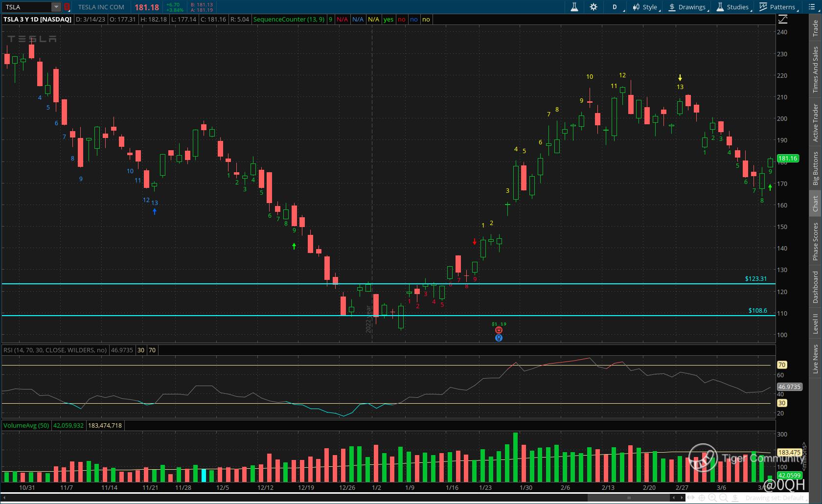
Task: Toggle the price axis scale curve icon
Action: coord(783,19)
